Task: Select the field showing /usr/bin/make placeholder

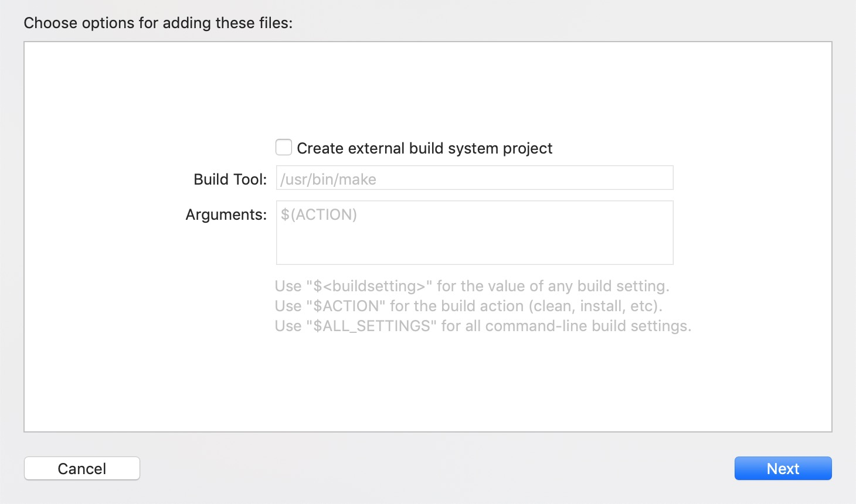Action: click(x=474, y=178)
